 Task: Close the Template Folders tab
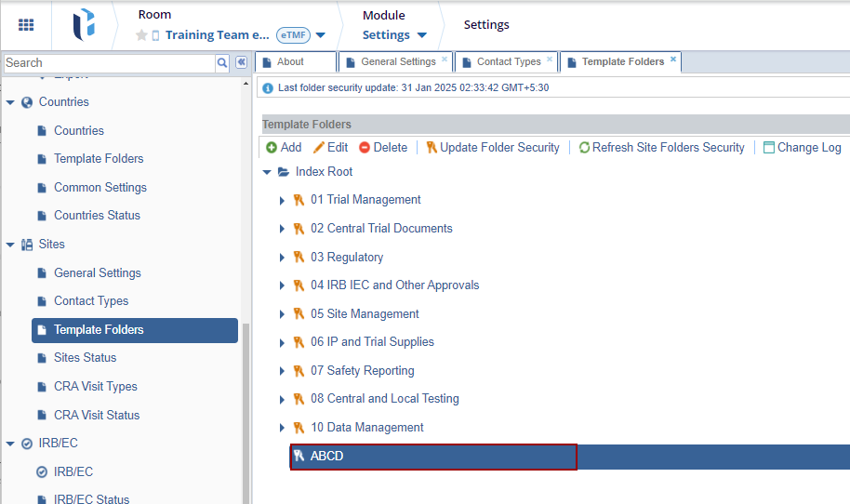tap(673, 60)
